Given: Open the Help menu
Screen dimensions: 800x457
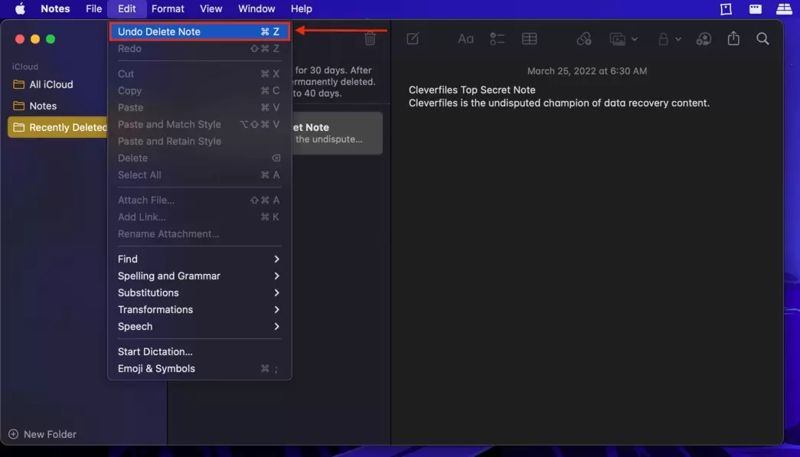Looking at the screenshot, I should pyautogui.click(x=301, y=9).
